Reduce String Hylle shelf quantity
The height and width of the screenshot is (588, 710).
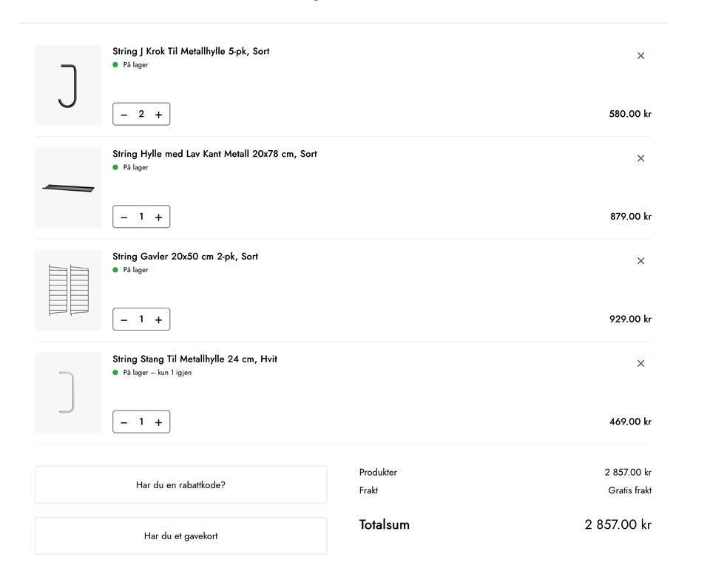tap(124, 217)
